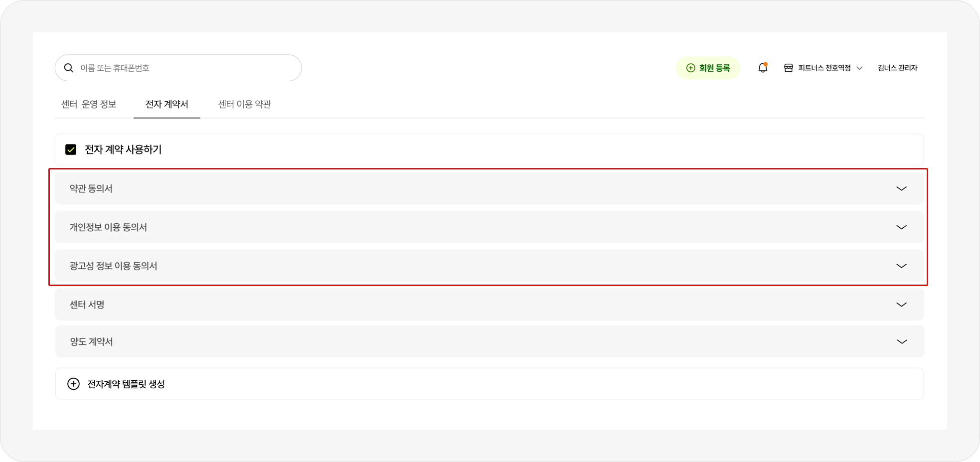This screenshot has height=462, width=980.
Task: Click the 약관 동의서 row label
Action: (x=91, y=188)
